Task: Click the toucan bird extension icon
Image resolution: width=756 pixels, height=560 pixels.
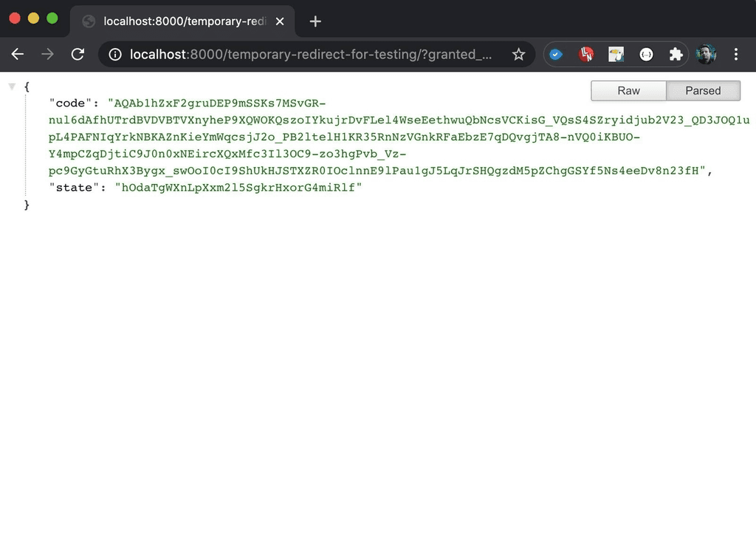Action: [x=616, y=54]
